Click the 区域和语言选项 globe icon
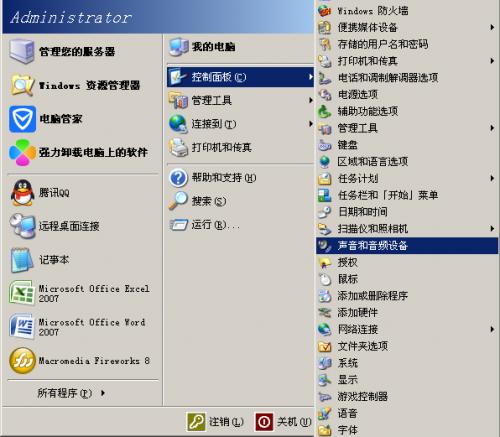The image size is (500, 437). 324,162
